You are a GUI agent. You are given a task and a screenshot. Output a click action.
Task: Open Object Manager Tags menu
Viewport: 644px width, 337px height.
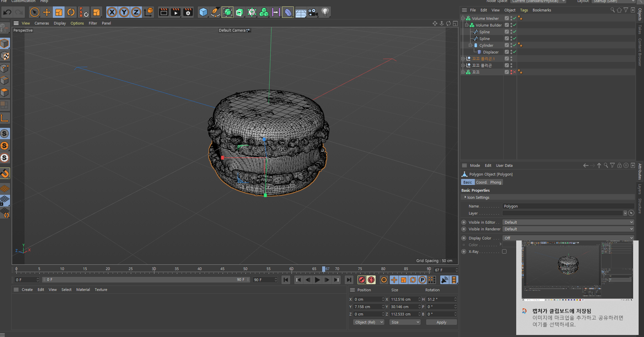coord(524,10)
